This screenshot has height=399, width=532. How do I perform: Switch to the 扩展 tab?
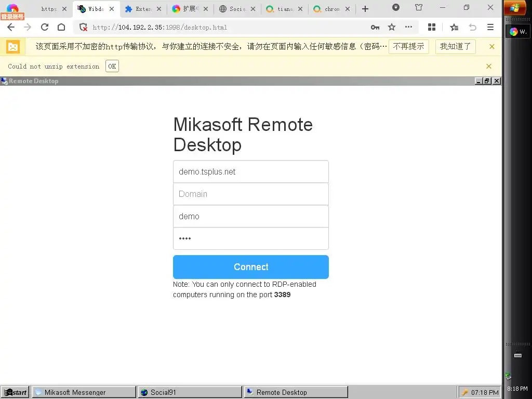190,9
